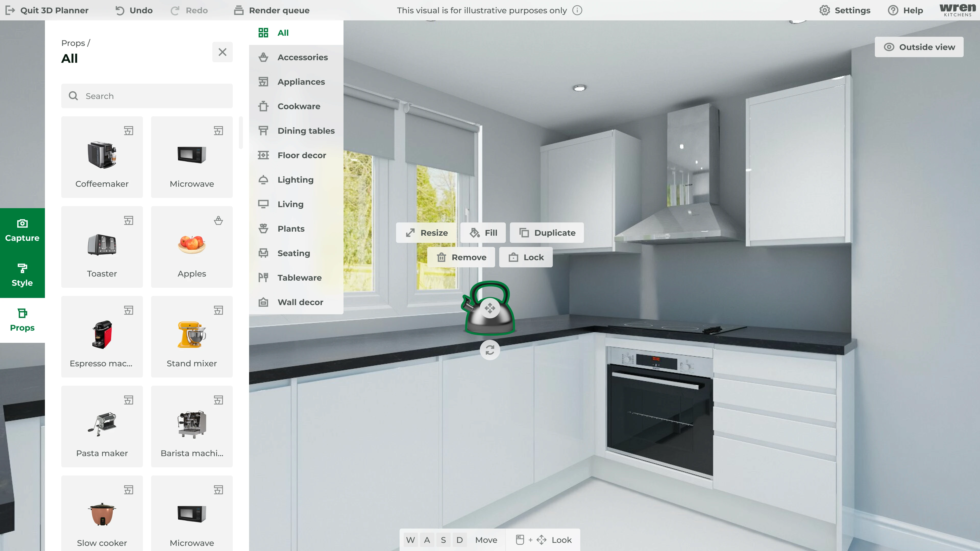Switch to Outside view
This screenshot has width=980, height=551.
[919, 47]
